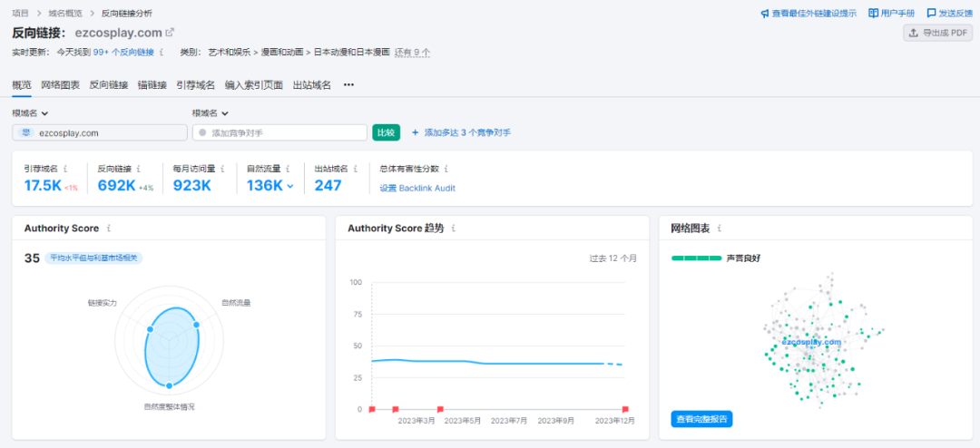Switch to the 出站域名 tab

[312, 85]
